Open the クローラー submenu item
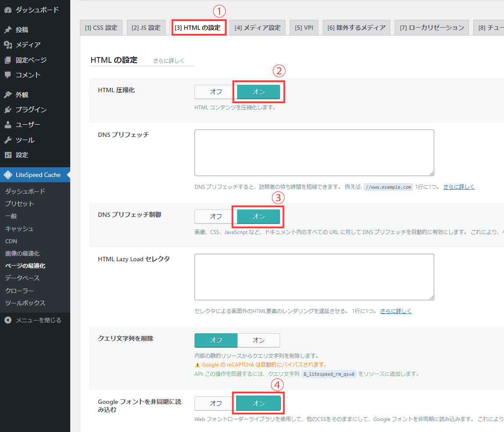This screenshot has width=504, height=432. pos(35,291)
